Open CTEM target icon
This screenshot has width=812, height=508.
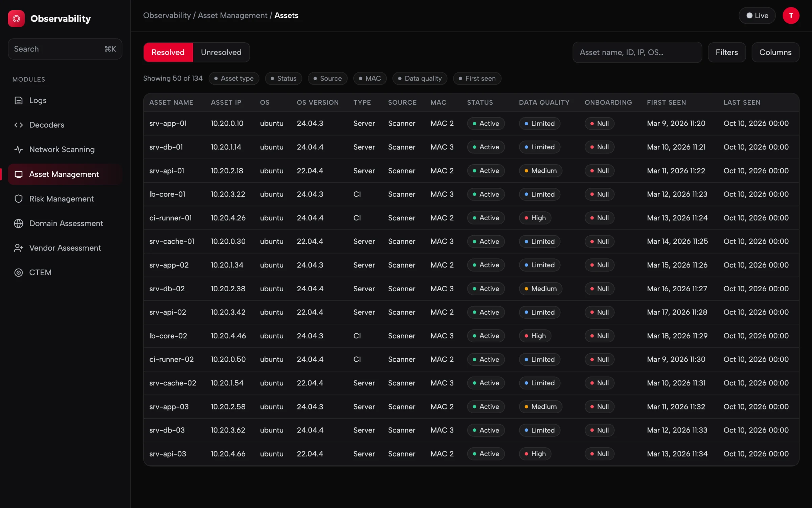click(x=19, y=273)
